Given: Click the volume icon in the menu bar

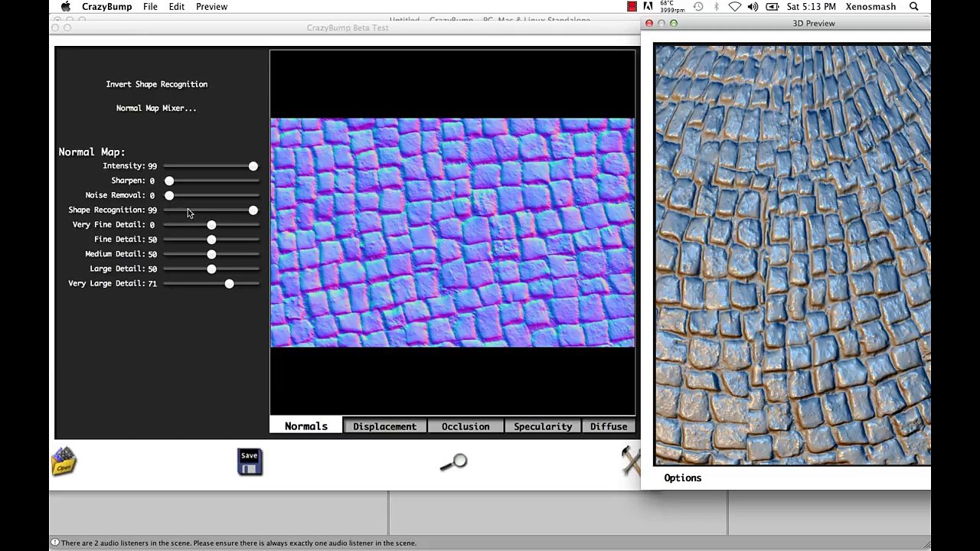Looking at the screenshot, I should click(753, 6).
